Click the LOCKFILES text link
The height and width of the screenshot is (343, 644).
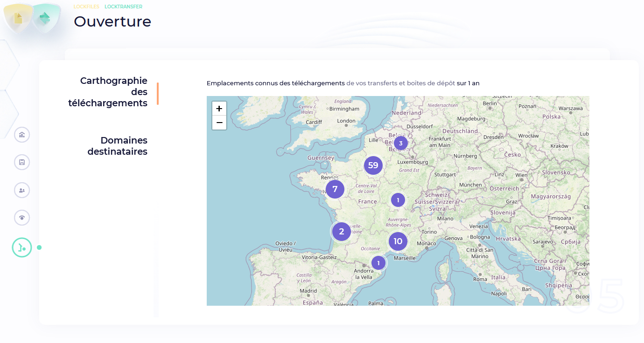coord(86,7)
